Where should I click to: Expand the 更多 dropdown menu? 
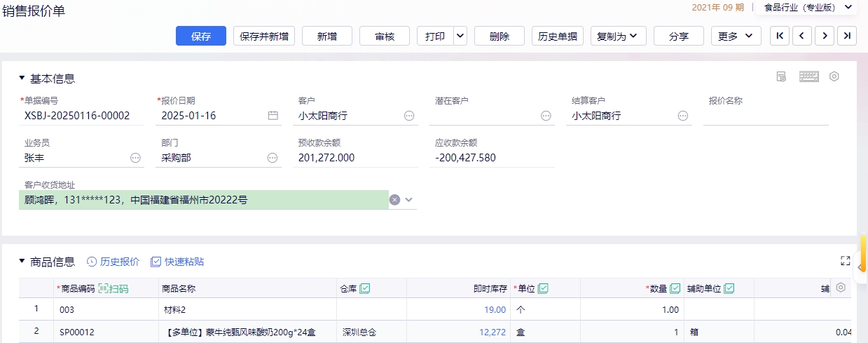[736, 36]
